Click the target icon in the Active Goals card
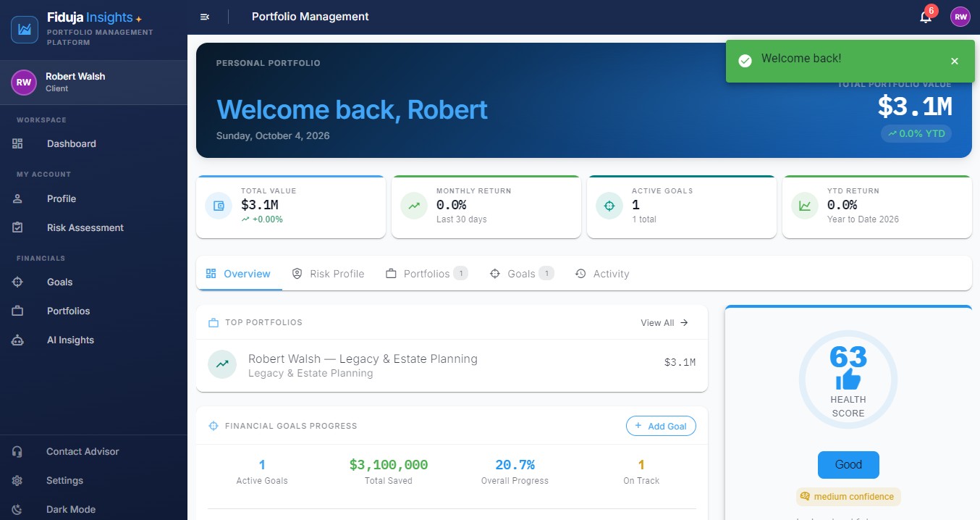 pyautogui.click(x=609, y=206)
